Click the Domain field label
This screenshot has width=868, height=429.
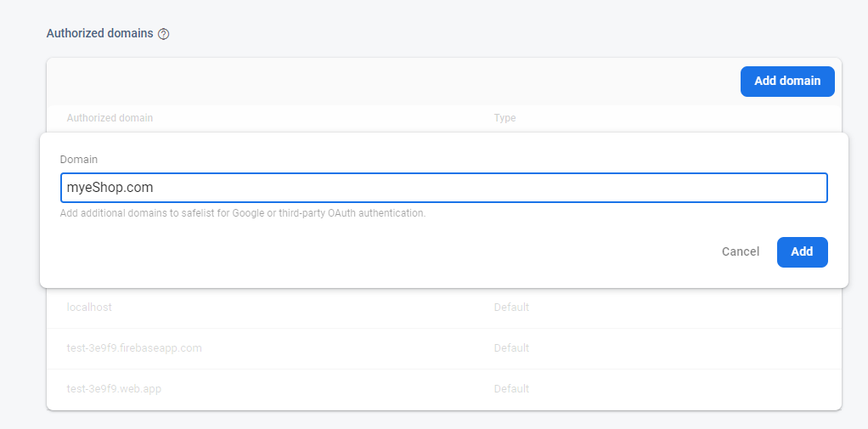pyautogui.click(x=78, y=160)
